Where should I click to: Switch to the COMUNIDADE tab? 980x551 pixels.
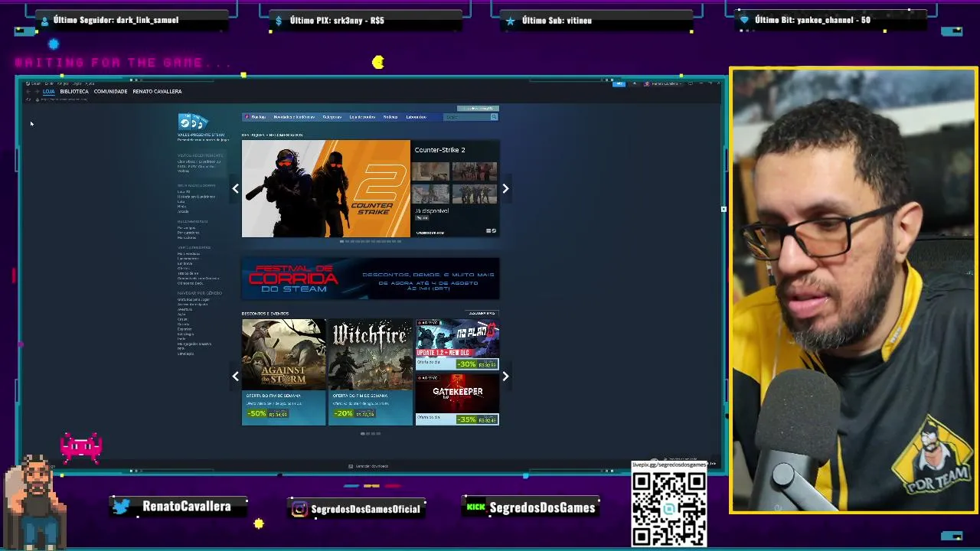tap(110, 91)
